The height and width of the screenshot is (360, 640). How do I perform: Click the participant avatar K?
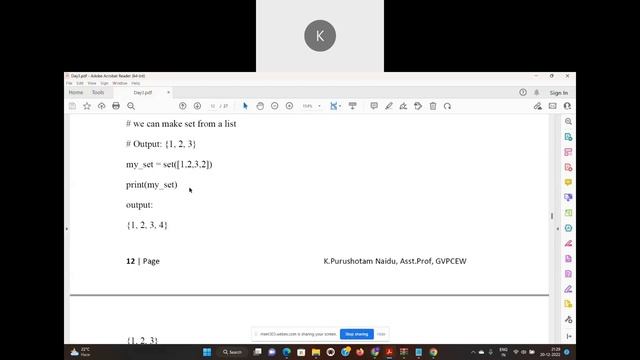click(x=320, y=36)
